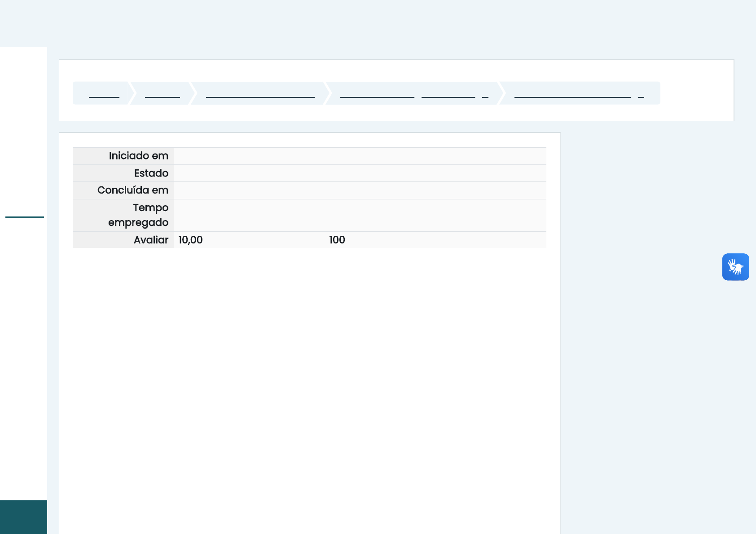Click the first breadcrumb link
The width and height of the screenshot is (756, 534).
tap(104, 93)
